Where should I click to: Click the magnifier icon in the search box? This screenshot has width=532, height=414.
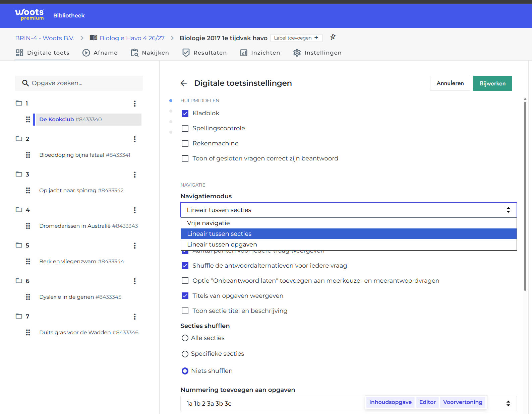25,83
